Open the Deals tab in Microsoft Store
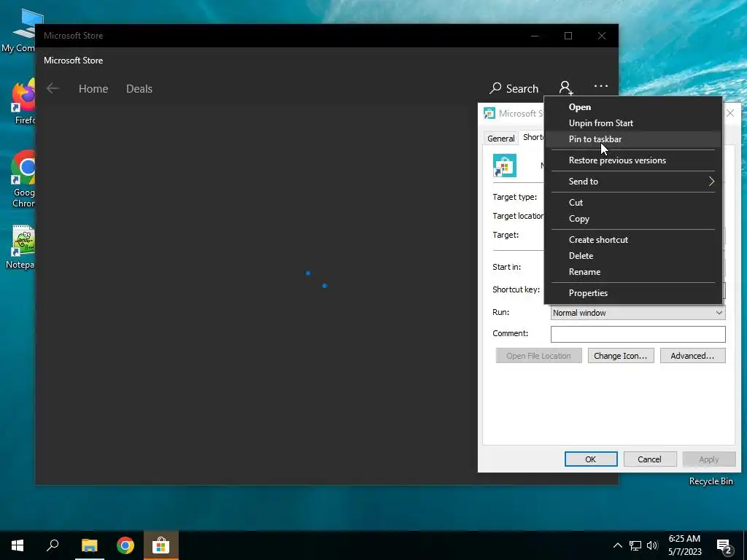This screenshot has width=747, height=560. point(139,88)
